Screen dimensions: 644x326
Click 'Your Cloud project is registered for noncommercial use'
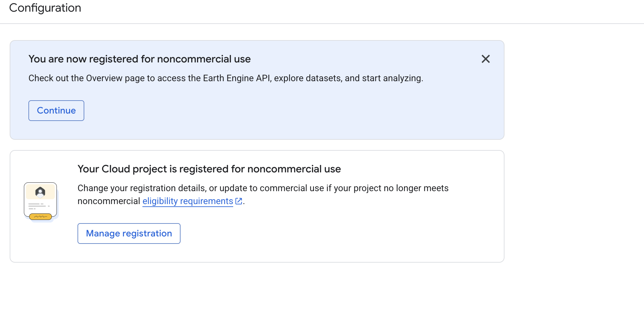point(209,169)
